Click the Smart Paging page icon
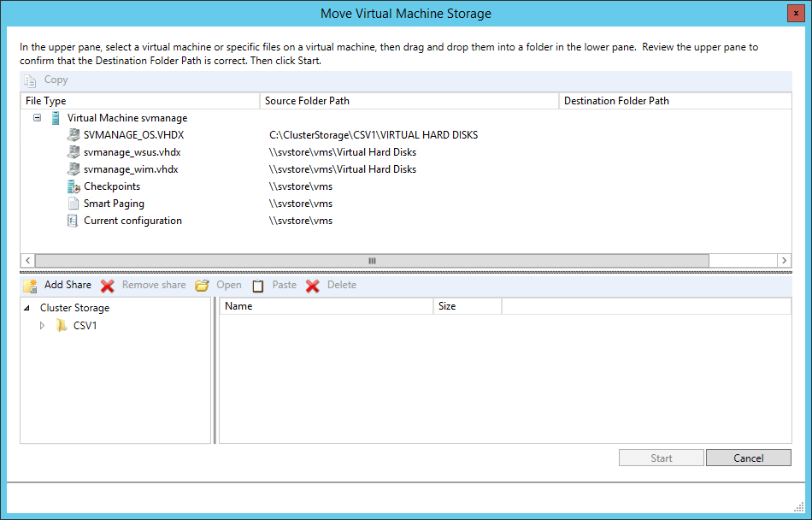812x520 pixels. pos(74,204)
